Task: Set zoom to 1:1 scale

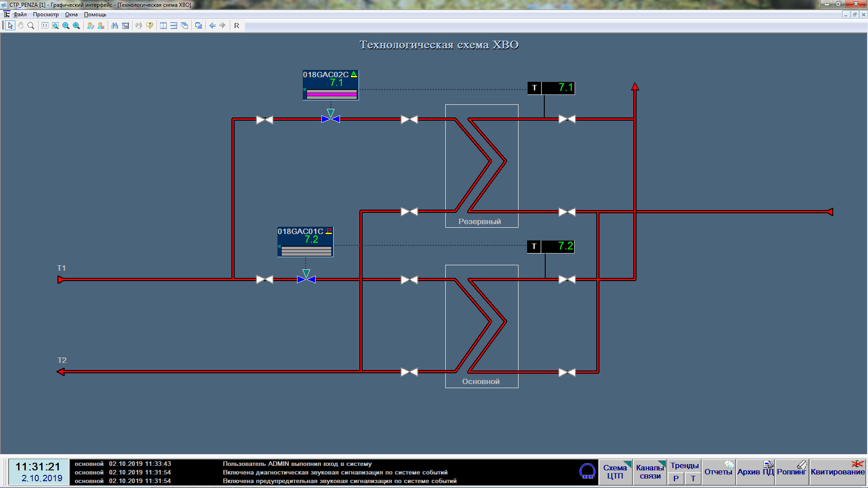Action: [x=45, y=26]
